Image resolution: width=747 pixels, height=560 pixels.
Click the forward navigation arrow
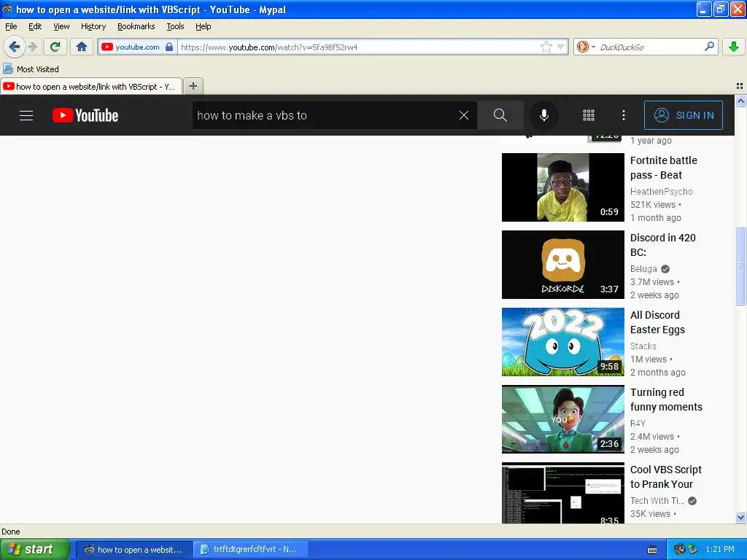(x=32, y=47)
